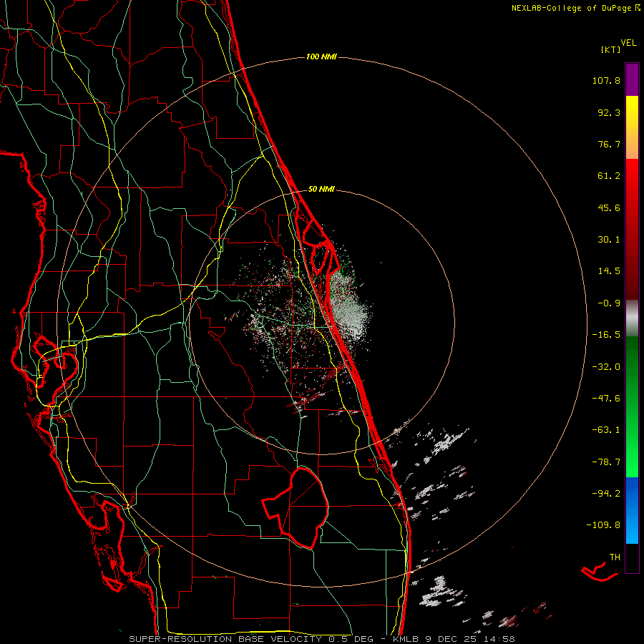
Task: Click the -47.6 velocity scale value
Action: click(606, 399)
